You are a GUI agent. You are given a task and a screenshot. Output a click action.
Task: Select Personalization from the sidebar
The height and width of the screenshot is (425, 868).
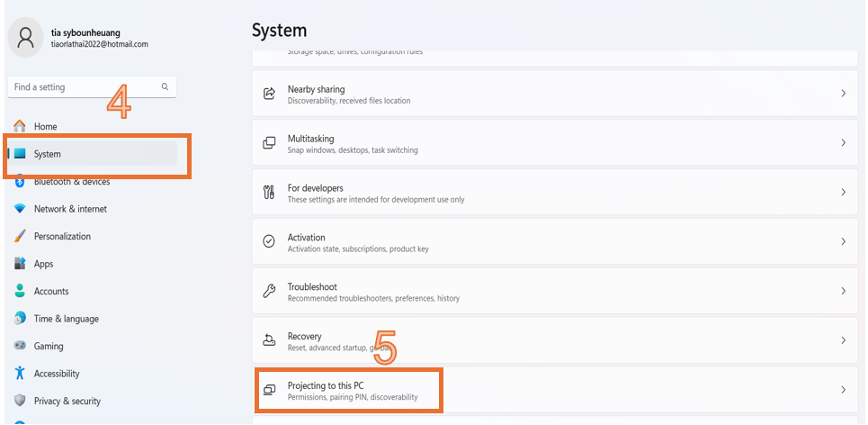pyautogui.click(x=62, y=237)
